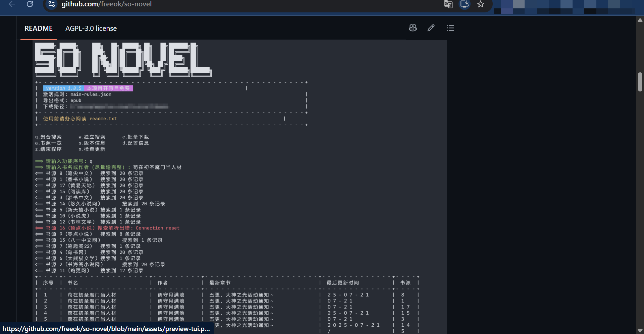Click the "e.批量下载" menu option text
Screen dimensions: 644x334
pyautogui.click(x=136, y=137)
